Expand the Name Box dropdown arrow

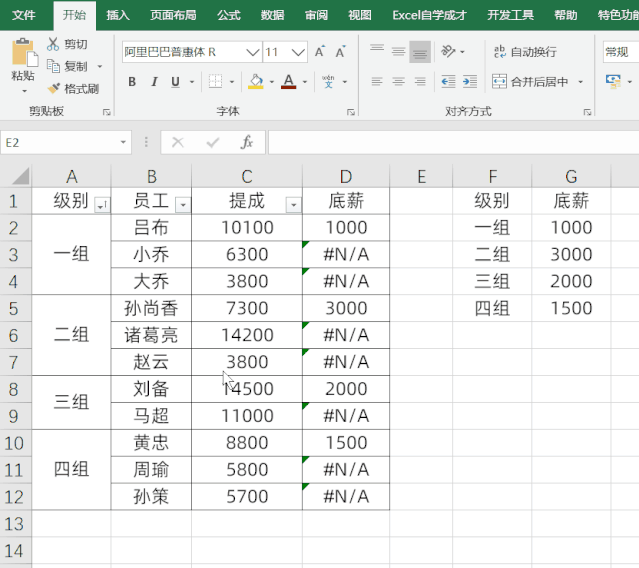pyautogui.click(x=124, y=143)
